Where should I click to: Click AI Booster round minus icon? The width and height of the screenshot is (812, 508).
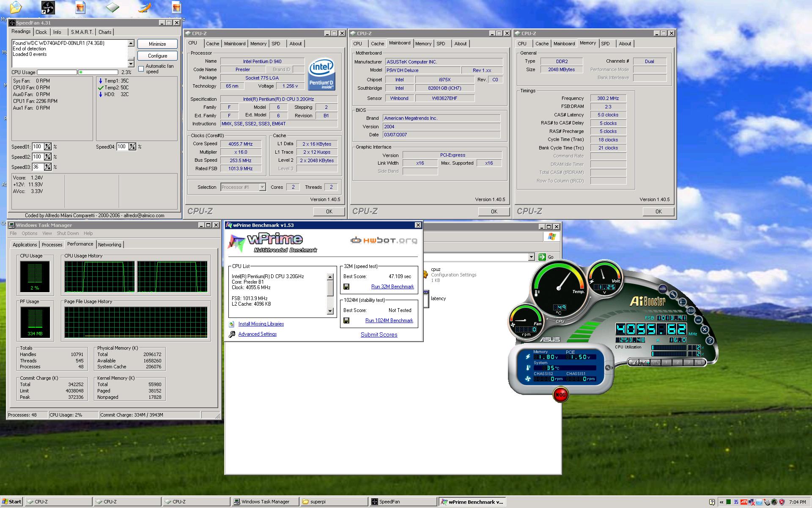tap(698, 320)
